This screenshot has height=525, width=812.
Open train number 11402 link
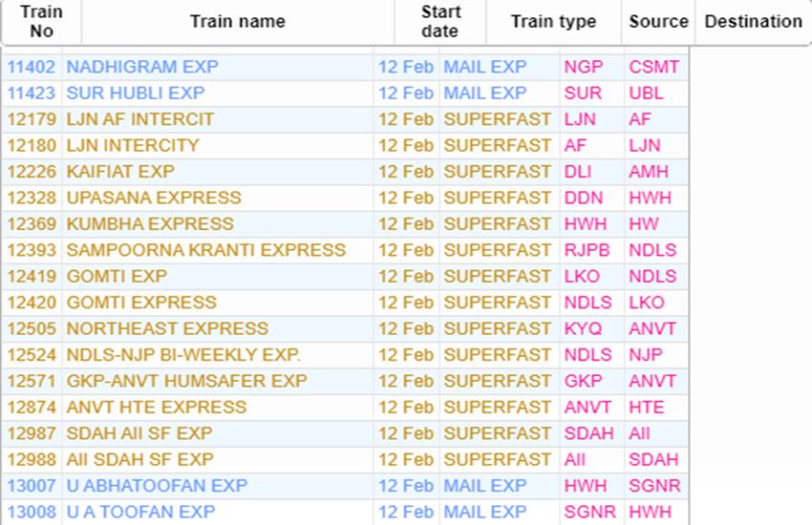tap(32, 67)
